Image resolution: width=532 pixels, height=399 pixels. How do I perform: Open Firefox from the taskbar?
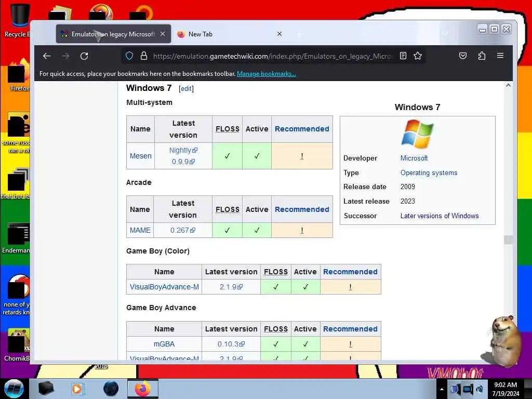[142, 389]
